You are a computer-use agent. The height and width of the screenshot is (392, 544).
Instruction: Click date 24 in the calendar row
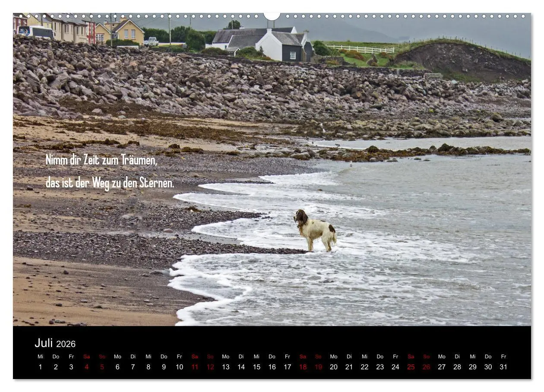point(395,367)
